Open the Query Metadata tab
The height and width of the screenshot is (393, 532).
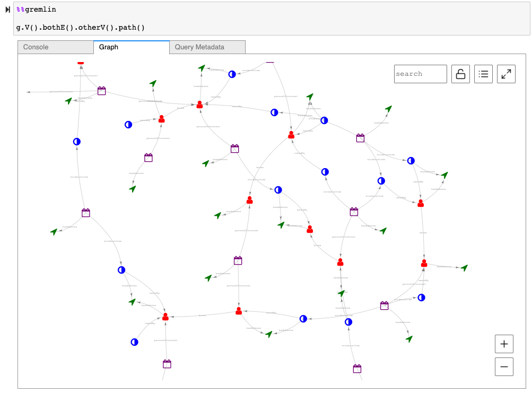[x=207, y=47]
